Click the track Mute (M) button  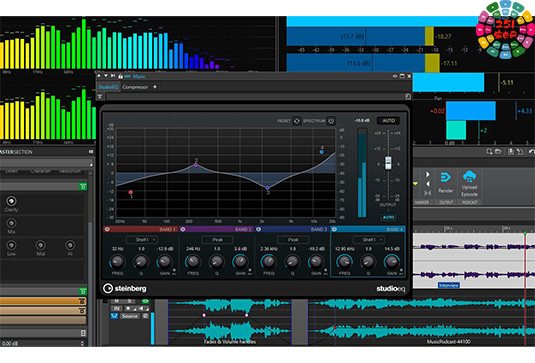(117, 301)
